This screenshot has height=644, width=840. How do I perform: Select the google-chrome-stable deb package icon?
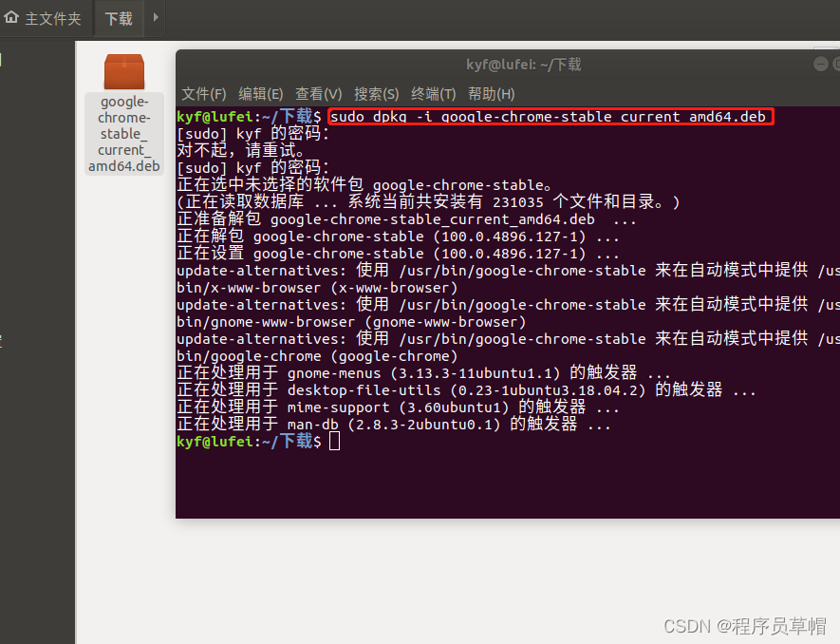pyautogui.click(x=124, y=72)
